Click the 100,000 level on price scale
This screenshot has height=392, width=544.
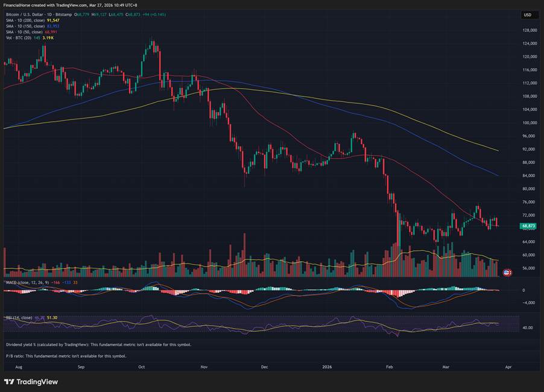[530, 122]
